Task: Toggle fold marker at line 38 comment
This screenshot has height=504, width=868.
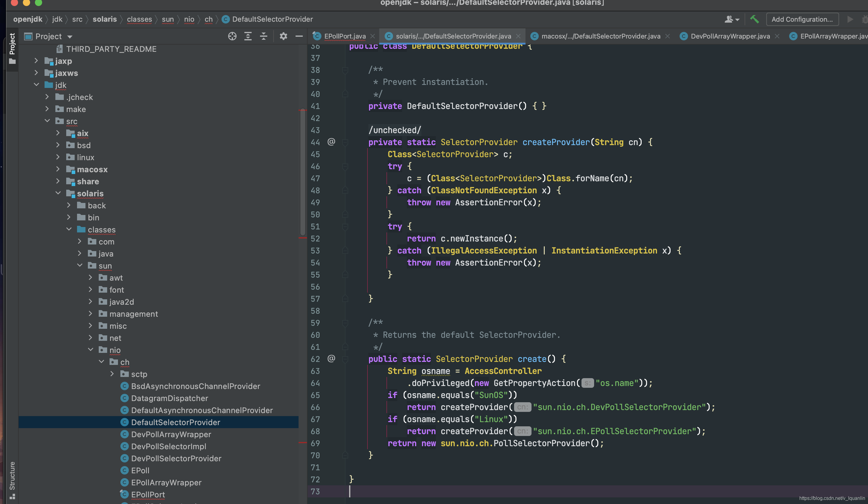Action: click(345, 70)
